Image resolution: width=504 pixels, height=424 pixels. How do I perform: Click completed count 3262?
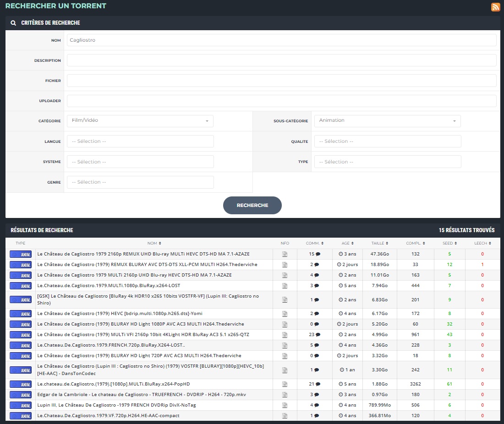pos(415,384)
